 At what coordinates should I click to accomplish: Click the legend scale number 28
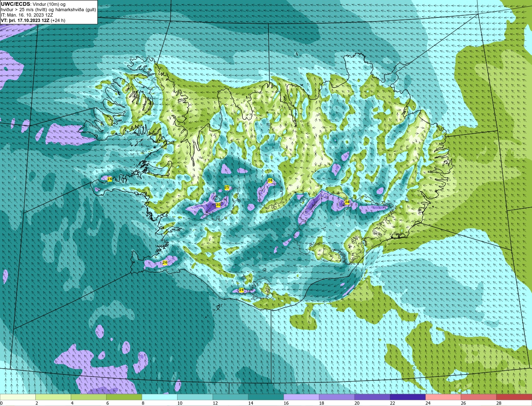pyautogui.click(x=499, y=403)
